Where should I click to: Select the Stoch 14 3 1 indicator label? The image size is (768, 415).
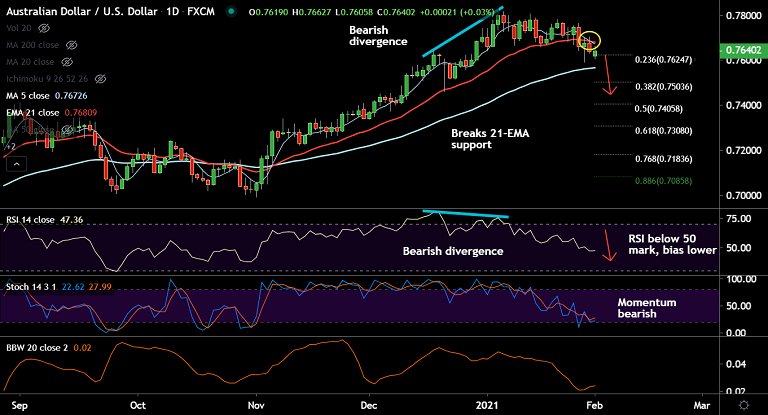(31, 287)
